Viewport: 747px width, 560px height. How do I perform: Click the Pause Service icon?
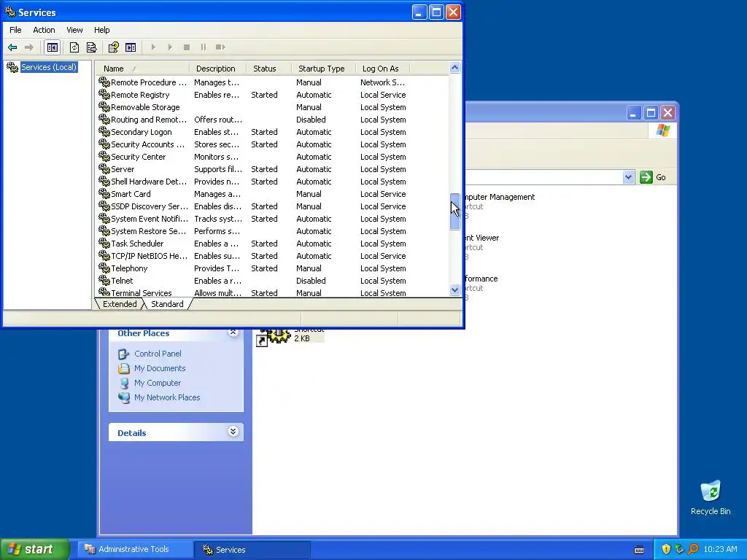[204, 47]
